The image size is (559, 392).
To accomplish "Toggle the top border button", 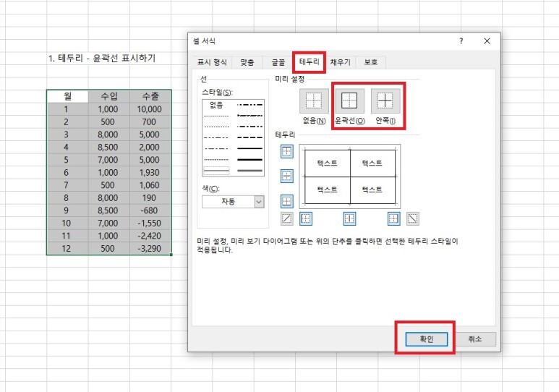I will click(287, 151).
